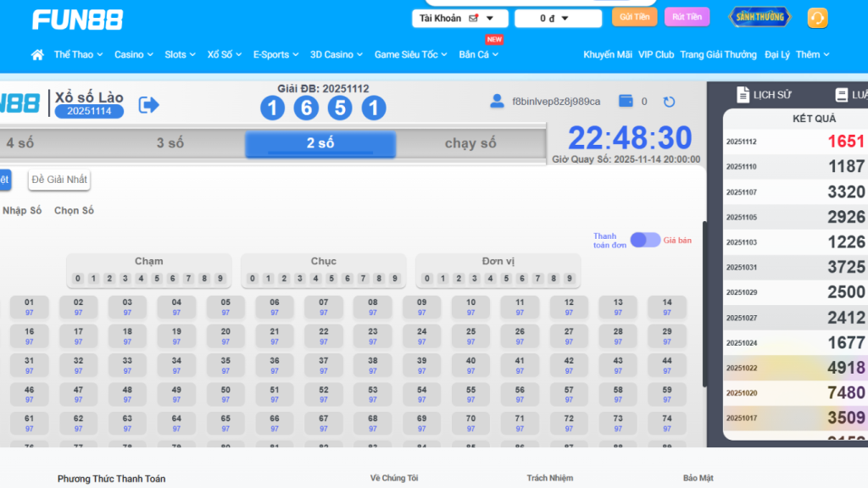This screenshot has height=488, width=868.
Task: Click the user profile icon
Action: tap(497, 102)
